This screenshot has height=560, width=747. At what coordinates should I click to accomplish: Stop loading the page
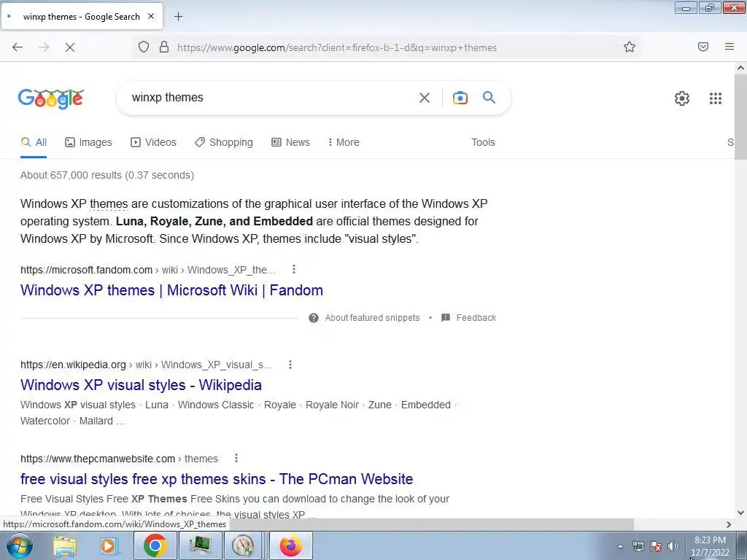tap(69, 47)
